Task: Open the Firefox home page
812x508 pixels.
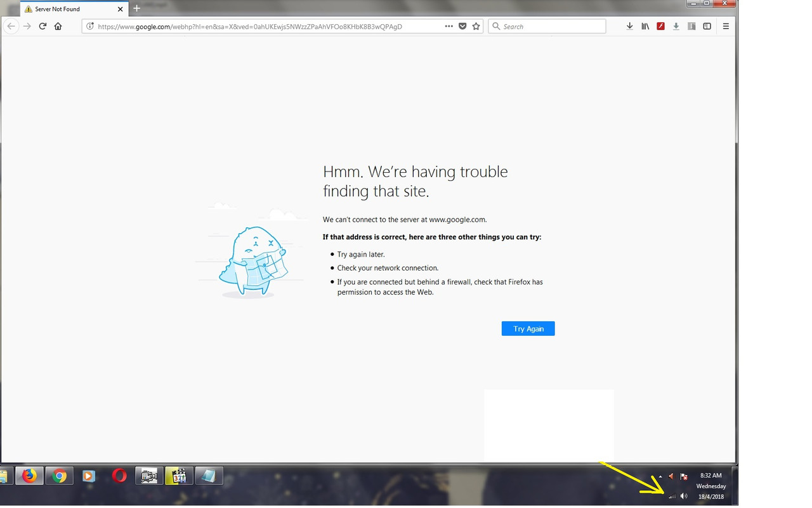Action: pyautogui.click(x=58, y=26)
